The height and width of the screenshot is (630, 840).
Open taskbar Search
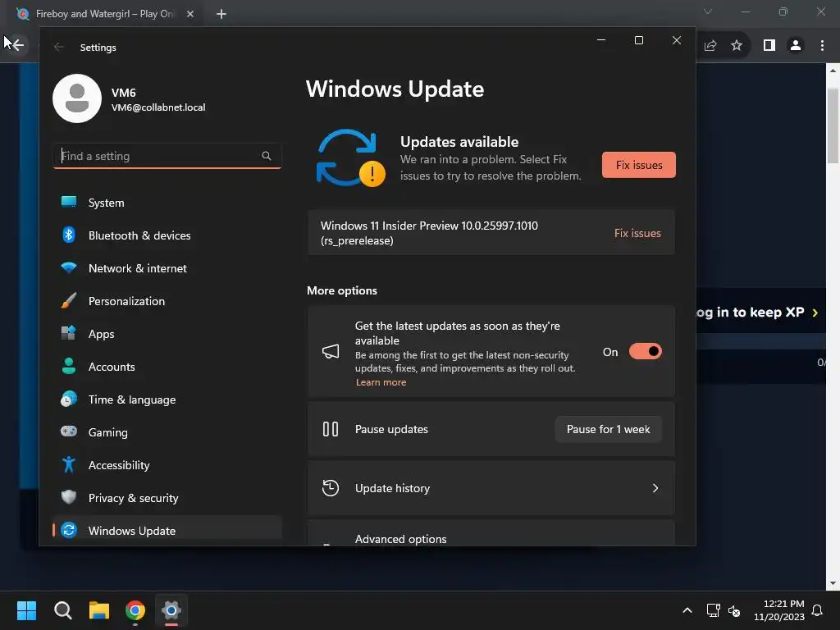pyautogui.click(x=62, y=610)
